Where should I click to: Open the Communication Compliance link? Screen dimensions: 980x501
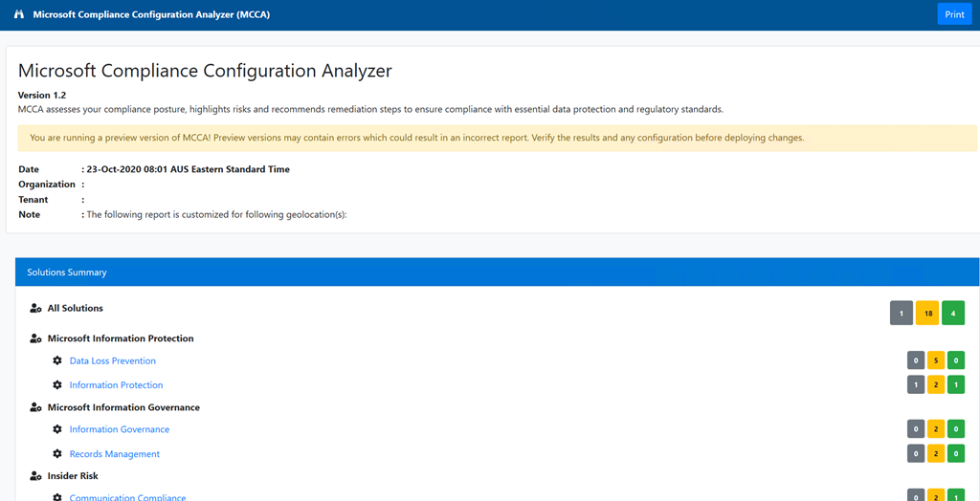pos(127,497)
